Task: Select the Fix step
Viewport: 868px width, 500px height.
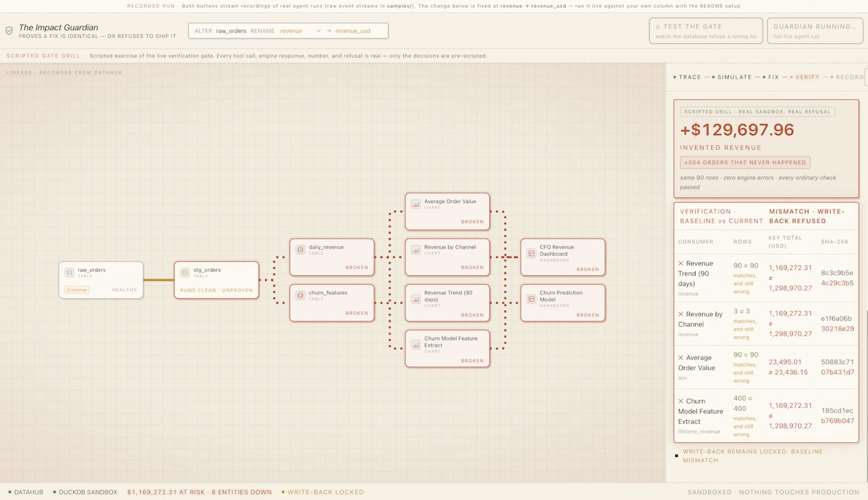Action: coord(770,77)
